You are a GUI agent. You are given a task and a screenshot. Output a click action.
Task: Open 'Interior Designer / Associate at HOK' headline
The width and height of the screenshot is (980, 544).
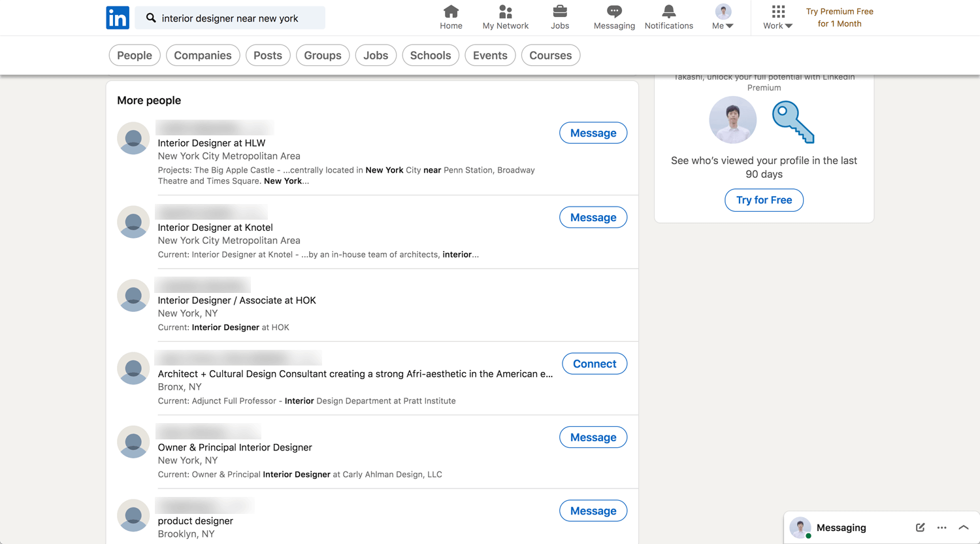(x=237, y=301)
